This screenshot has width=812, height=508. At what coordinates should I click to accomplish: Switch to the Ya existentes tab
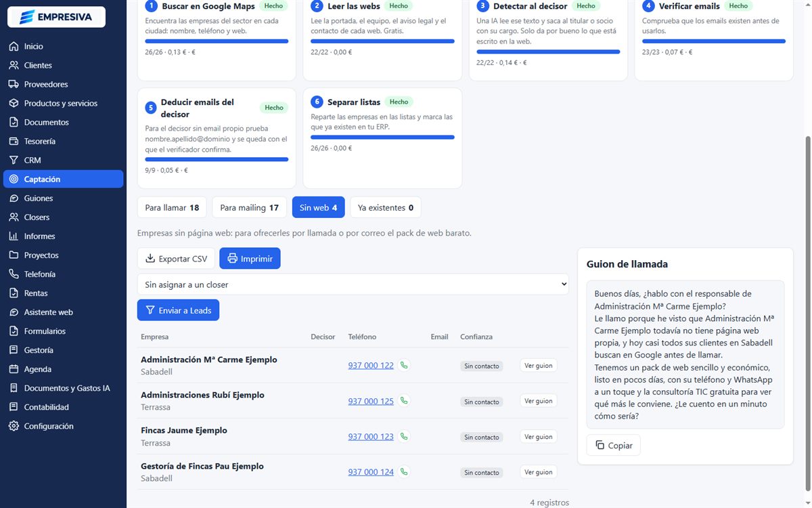coord(385,207)
